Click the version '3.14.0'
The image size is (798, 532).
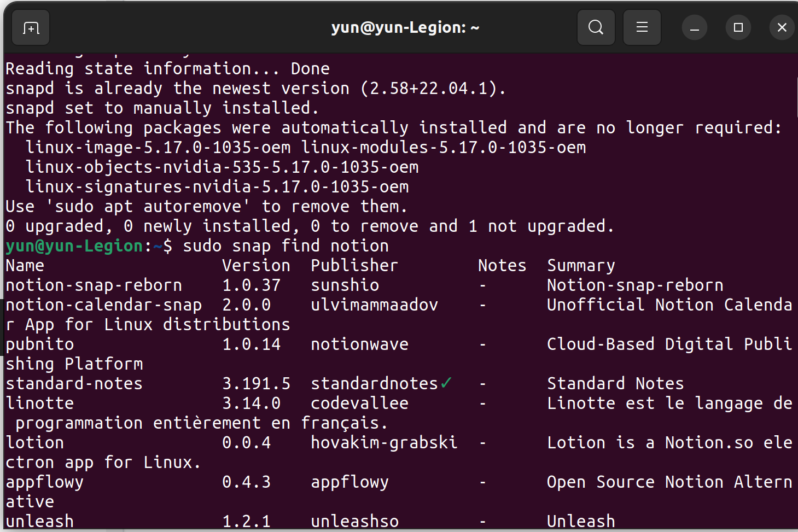[252, 404]
